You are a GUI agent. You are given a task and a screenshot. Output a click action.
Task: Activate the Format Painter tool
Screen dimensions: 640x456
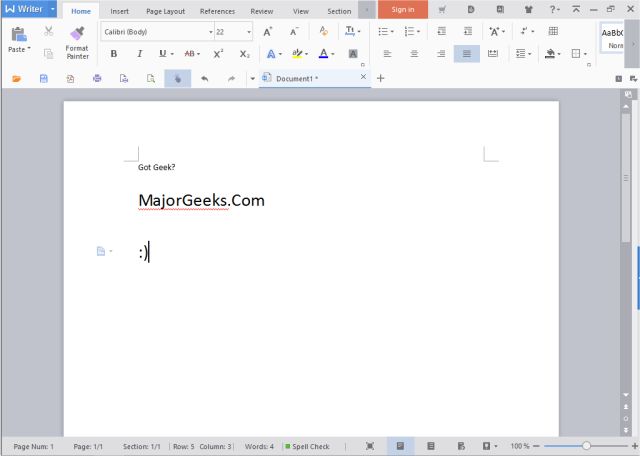click(x=77, y=43)
